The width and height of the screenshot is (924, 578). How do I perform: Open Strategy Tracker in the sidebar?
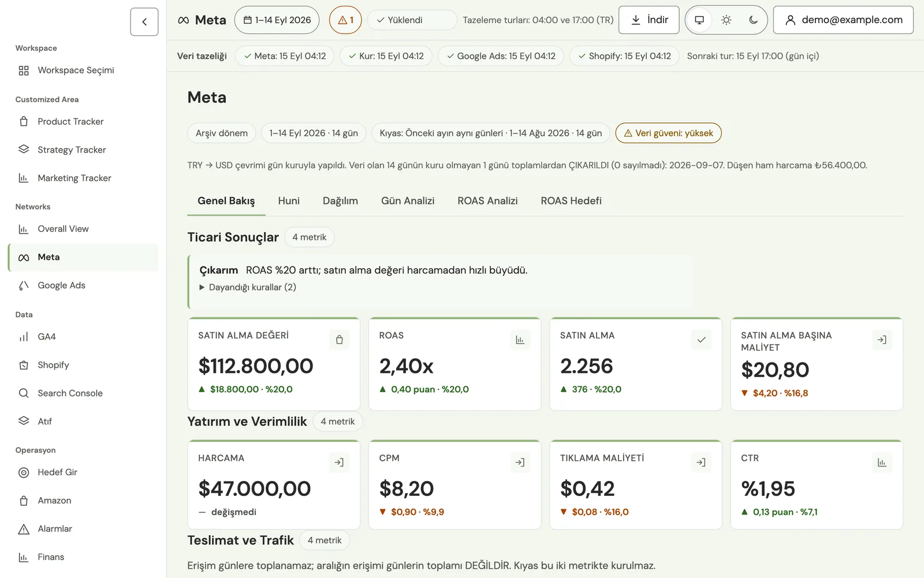click(83, 150)
